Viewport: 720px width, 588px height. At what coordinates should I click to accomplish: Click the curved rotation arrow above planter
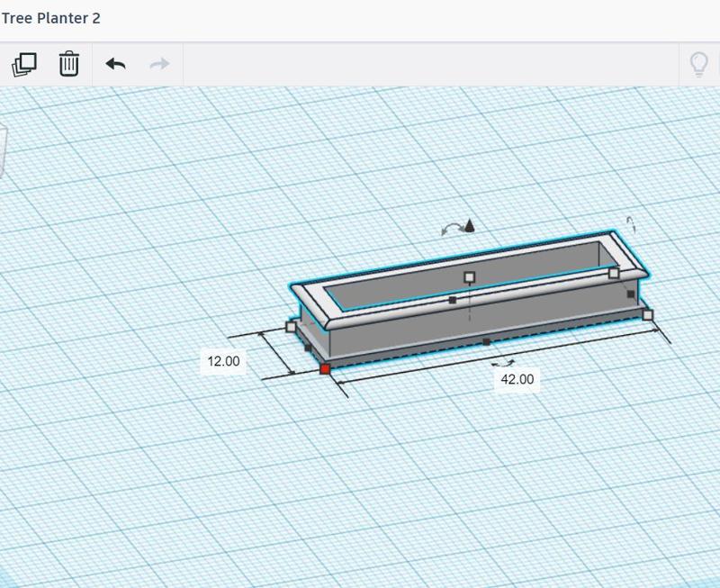451,229
